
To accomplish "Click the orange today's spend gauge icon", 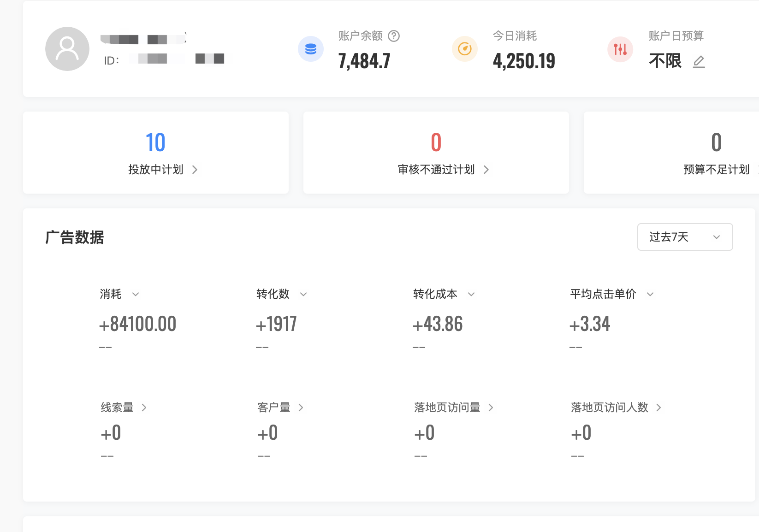I will [x=465, y=49].
